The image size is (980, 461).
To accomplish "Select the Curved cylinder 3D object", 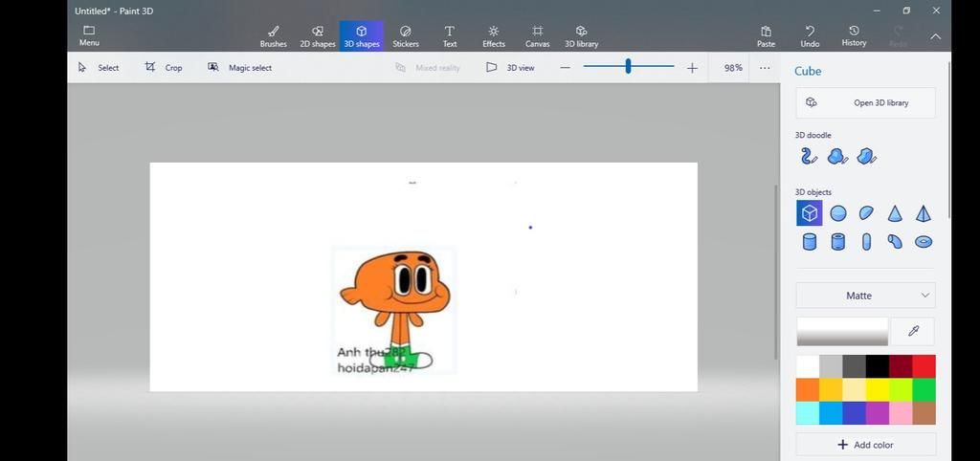I will coord(895,241).
